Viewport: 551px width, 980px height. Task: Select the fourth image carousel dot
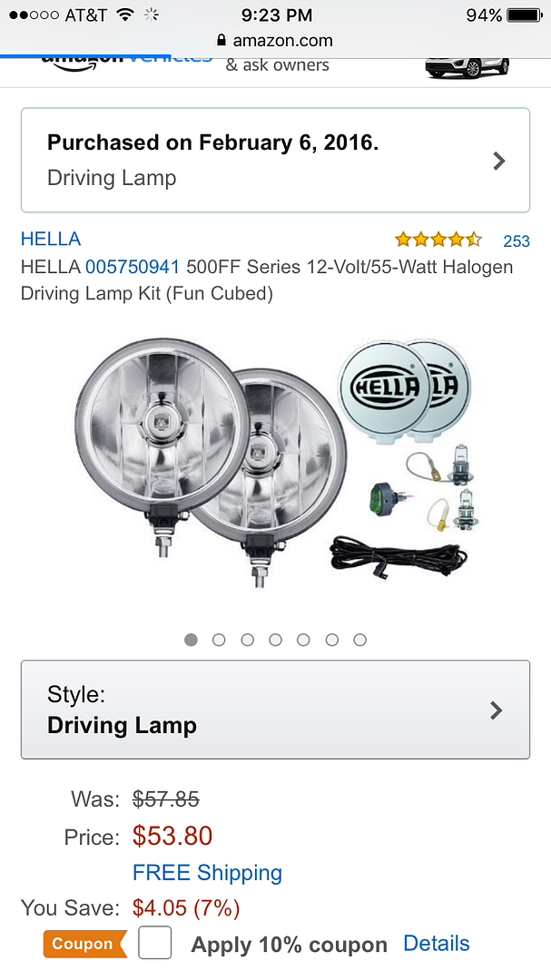pos(275,640)
